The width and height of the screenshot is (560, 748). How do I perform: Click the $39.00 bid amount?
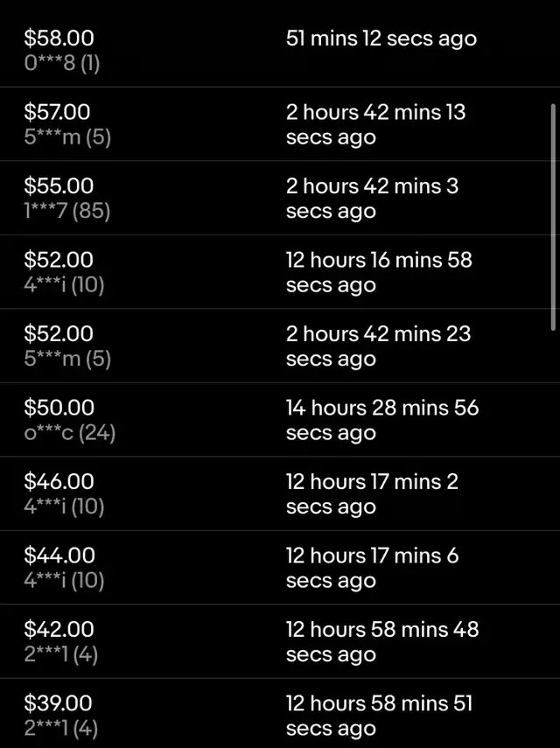click(58, 703)
